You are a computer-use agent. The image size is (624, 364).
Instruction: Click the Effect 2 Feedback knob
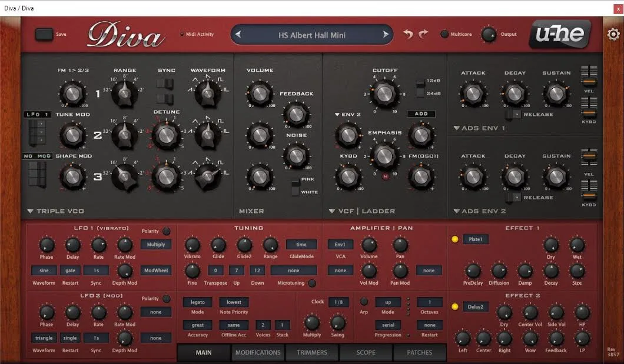click(x=556, y=339)
